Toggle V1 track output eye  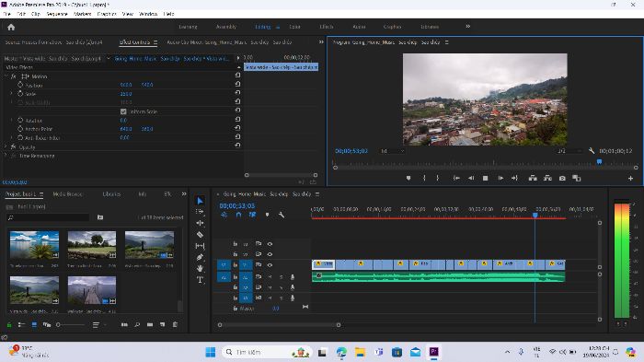(270, 265)
